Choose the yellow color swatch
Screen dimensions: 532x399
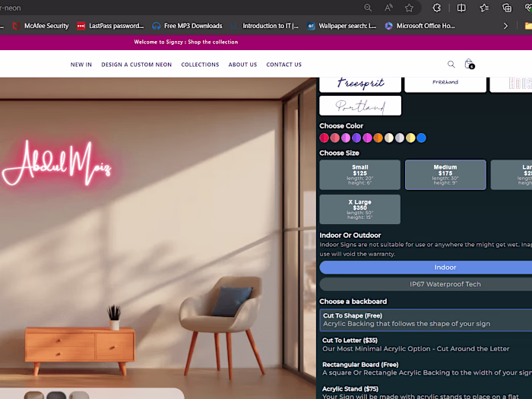click(x=411, y=138)
